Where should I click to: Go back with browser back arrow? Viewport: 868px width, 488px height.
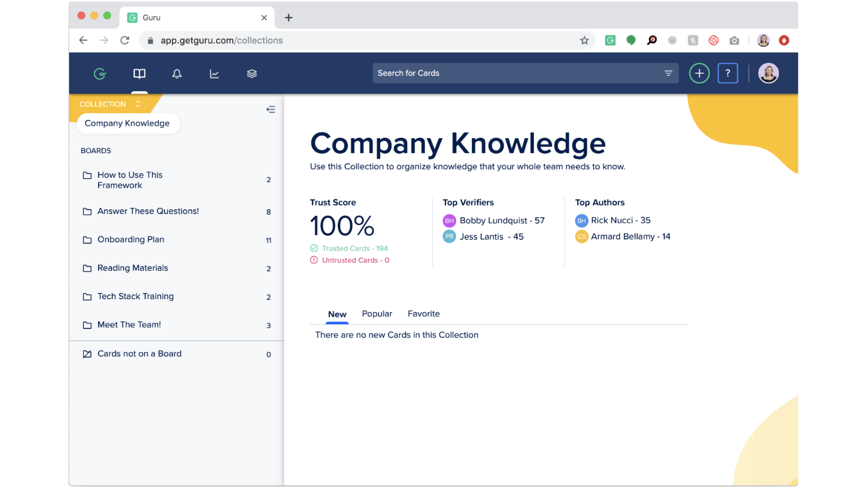click(83, 40)
